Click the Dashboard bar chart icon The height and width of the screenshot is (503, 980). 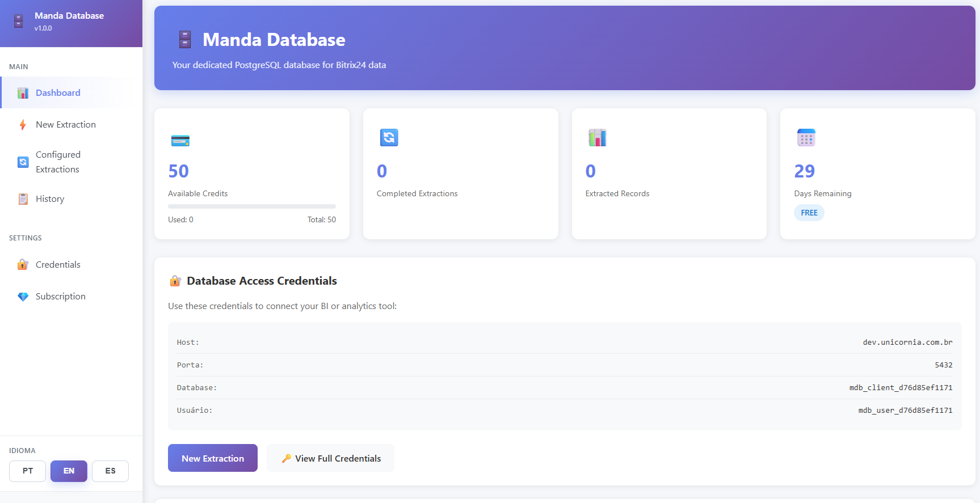(23, 93)
